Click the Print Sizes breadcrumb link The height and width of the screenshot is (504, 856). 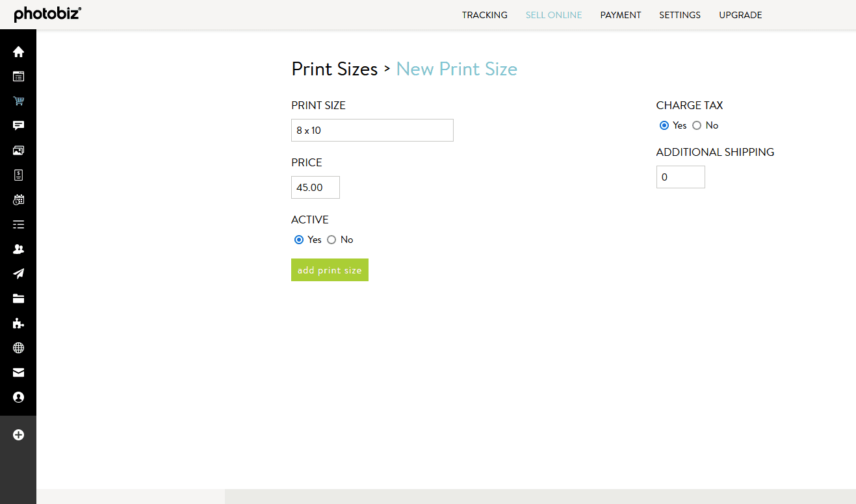[x=335, y=69]
